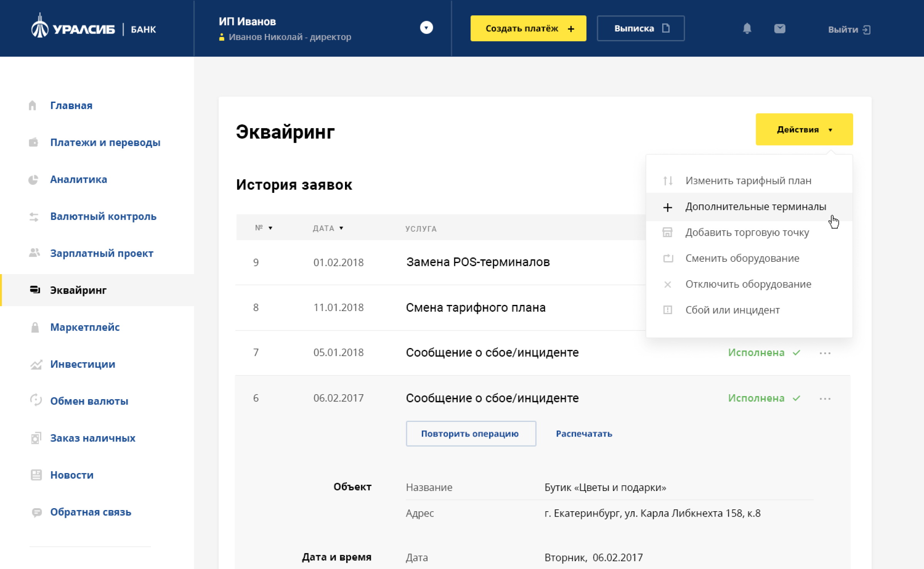Click the home icon beside Главная
The width and height of the screenshot is (924, 569).
[32, 105]
